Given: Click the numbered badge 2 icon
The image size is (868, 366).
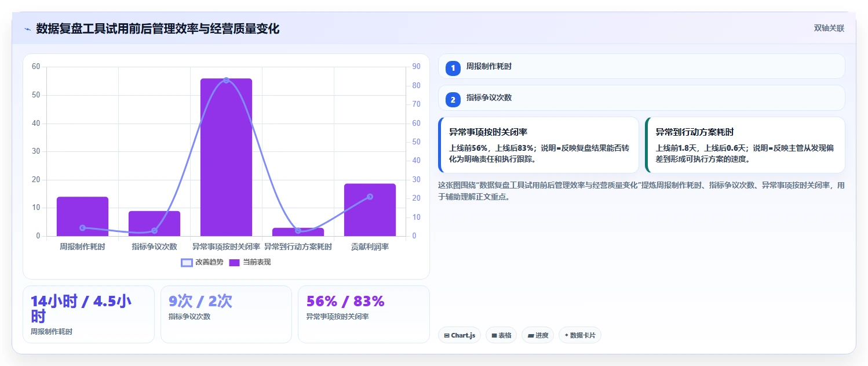Looking at the screenshot, I should click(453, 100).
